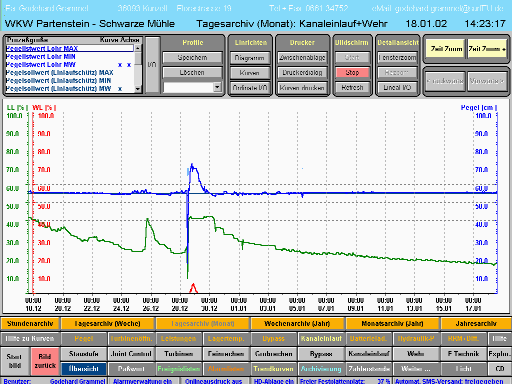512x384 pixels.
Task: Zoom in time with Zeit Zoom + button
Action: [487, 49]
